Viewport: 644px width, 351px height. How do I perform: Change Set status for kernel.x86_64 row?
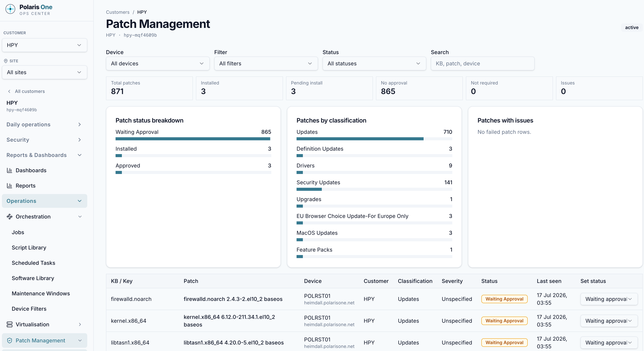609,321
